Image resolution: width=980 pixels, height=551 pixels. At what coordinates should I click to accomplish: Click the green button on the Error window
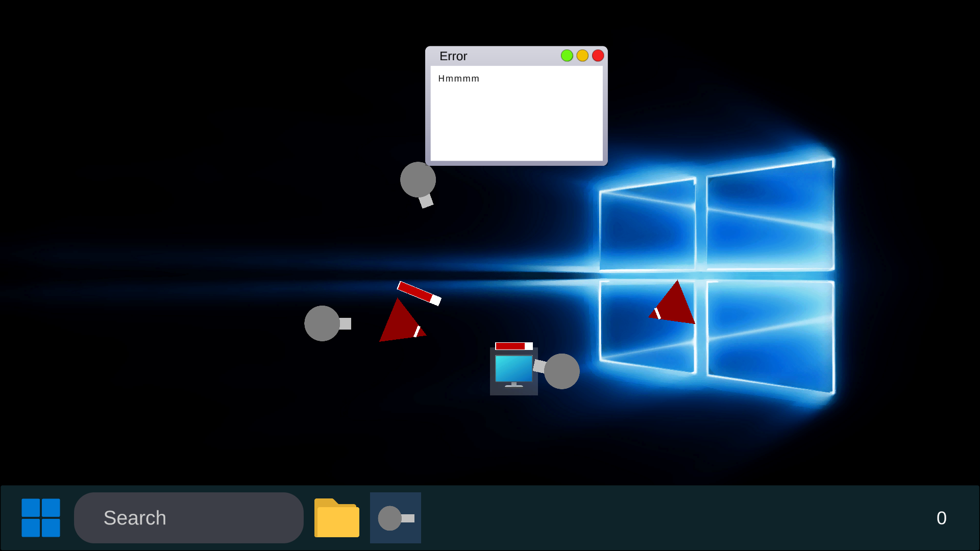tap(567, 56)
